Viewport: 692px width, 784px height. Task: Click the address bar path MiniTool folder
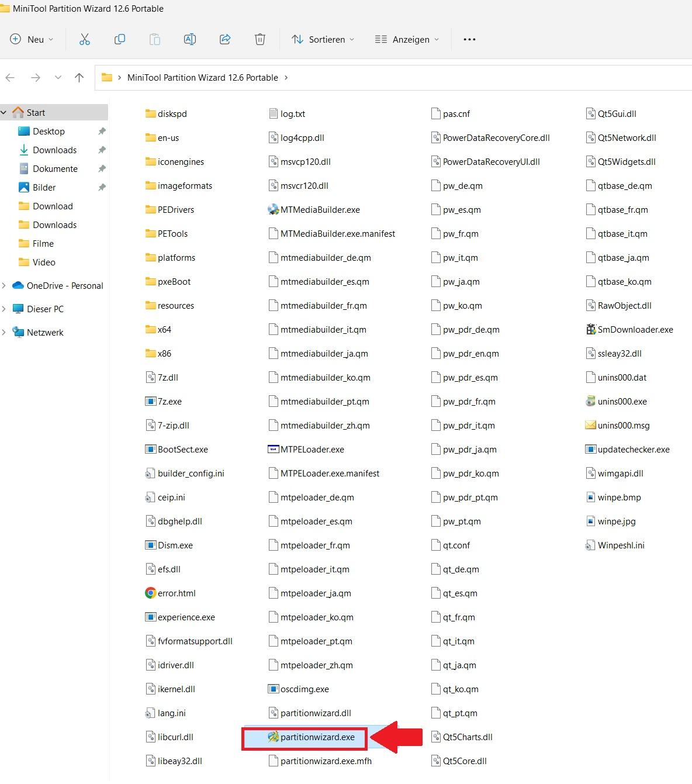[x=203, y=77]
